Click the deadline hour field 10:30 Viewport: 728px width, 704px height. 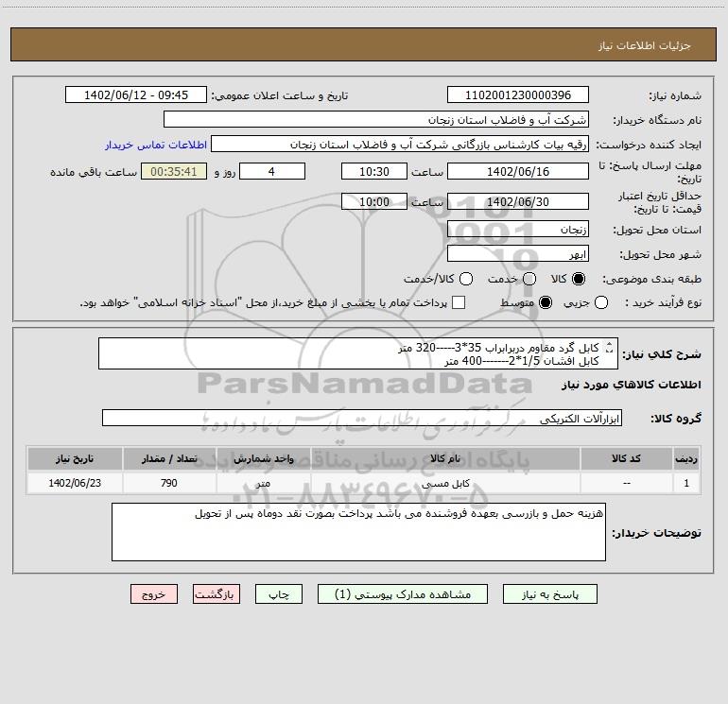[374, 172]
